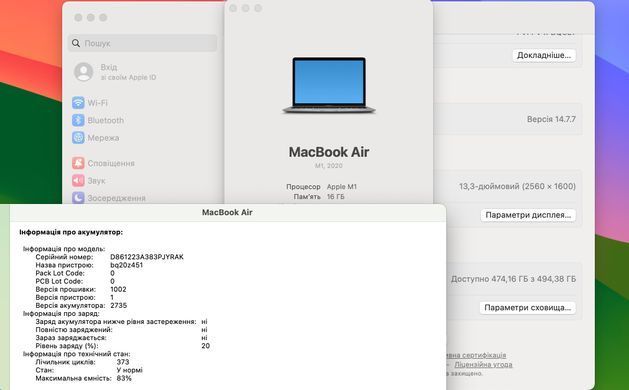Click the MacBook Air laptop image

pos(329,85)
